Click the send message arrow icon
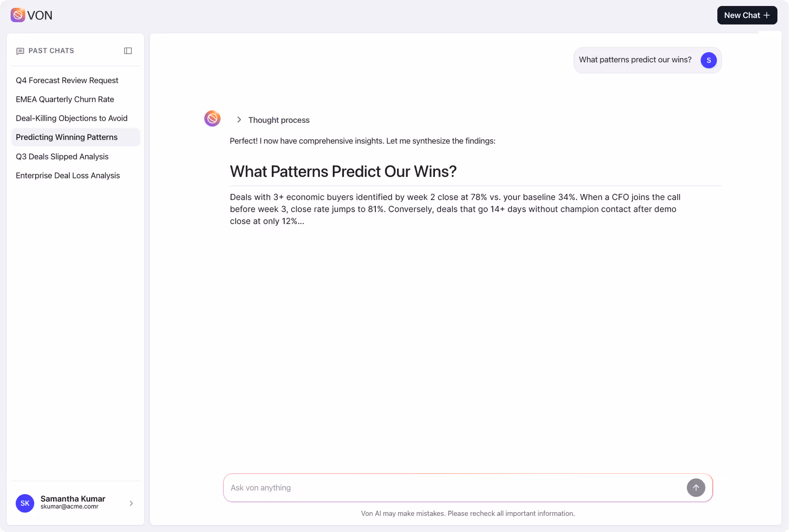 (x=696, y=488)
